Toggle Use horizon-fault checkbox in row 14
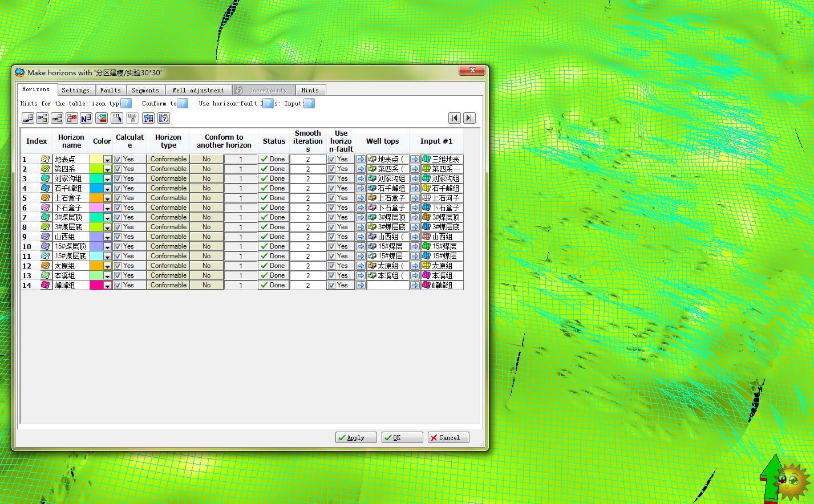814x504 pixels. point(331,285)
